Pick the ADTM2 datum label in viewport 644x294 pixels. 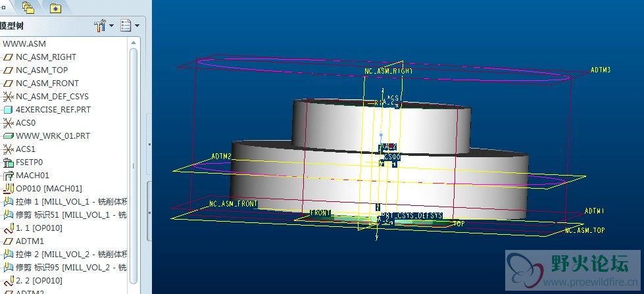(222, 157)
